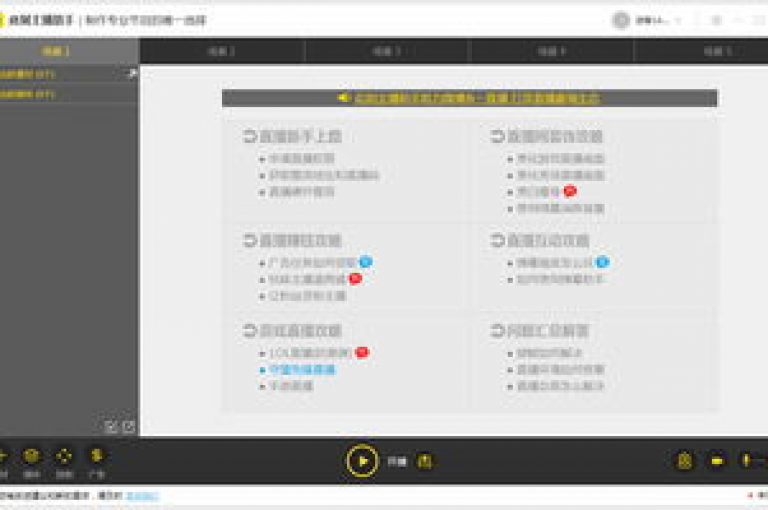
Task: Open the LOL guide link with the red badge
Action: [310, 353]
